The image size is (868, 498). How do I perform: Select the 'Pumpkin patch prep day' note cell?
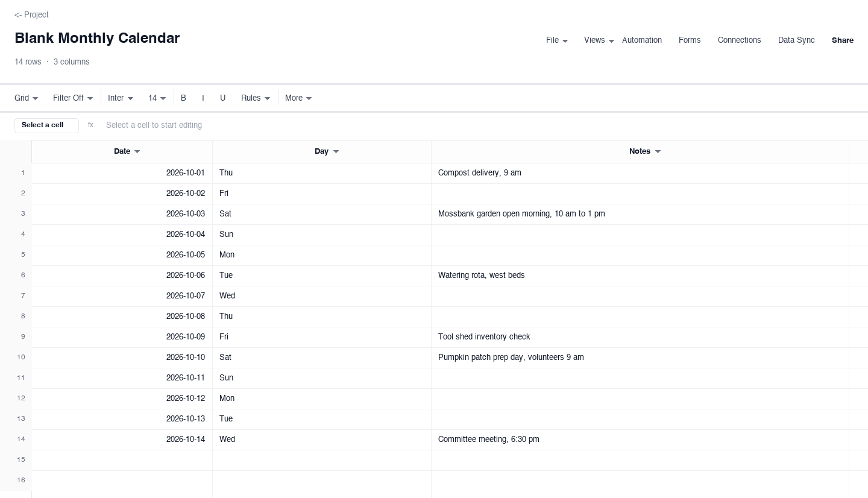(640, 358)
